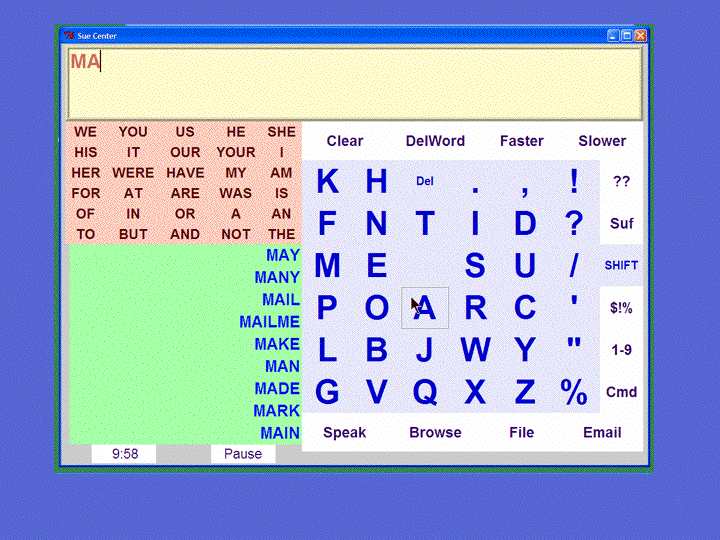
Task: Toggle the SHIFT key
Action: click(621, 265)
